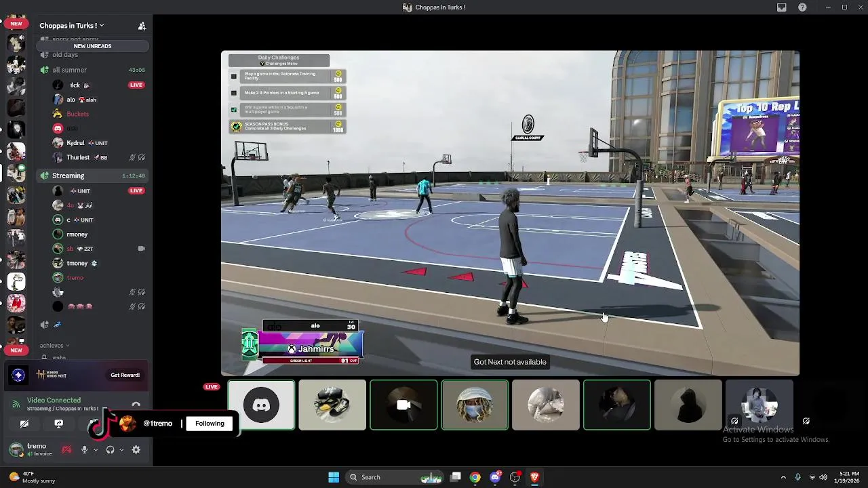Click user 'tremo' in Streaming list
This screenshot has width=868, height=488.
pyautogui.click(x=75, y=278)
